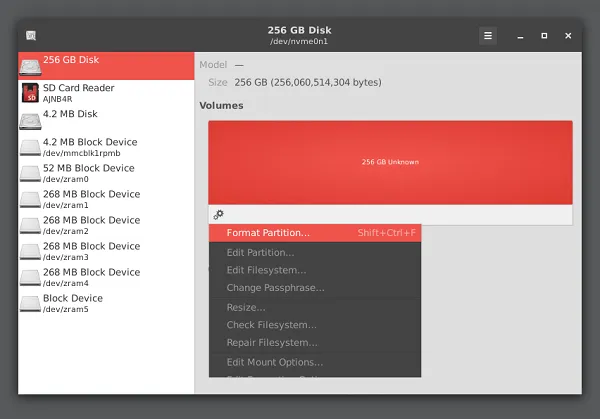This screenshot has height=419, width=600.
Task: Click the Disks app icon in header bar
Action: (31, 36)
